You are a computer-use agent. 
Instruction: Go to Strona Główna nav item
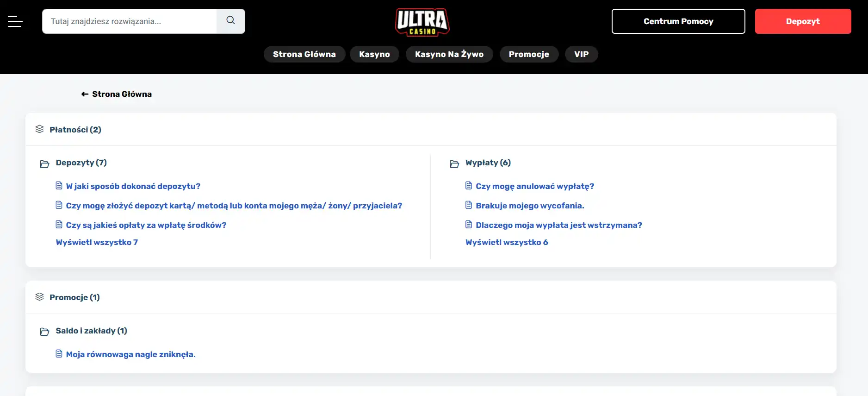[x=304, y=54]
